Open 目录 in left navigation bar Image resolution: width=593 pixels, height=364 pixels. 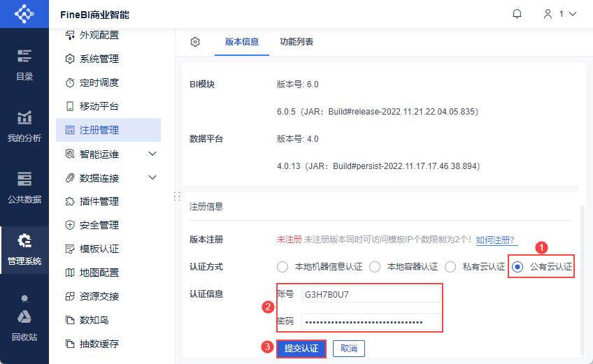click(24, 66)
